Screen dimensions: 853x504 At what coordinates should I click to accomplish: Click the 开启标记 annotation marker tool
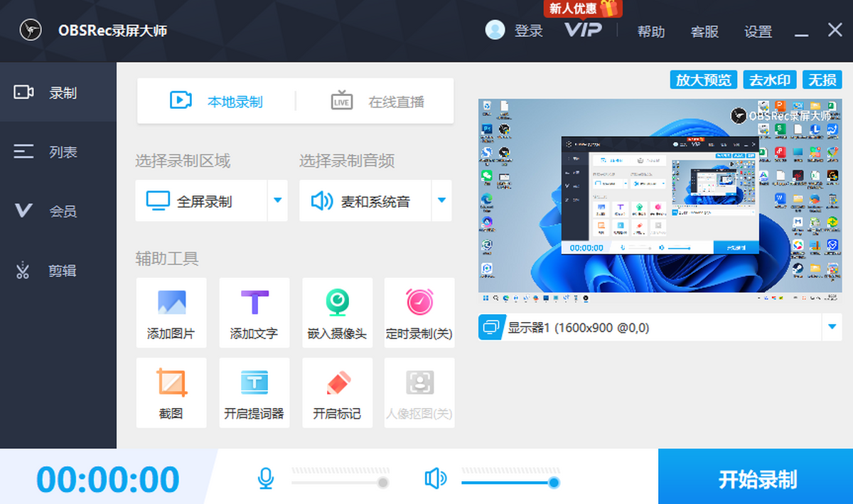[x=337, y=393]
